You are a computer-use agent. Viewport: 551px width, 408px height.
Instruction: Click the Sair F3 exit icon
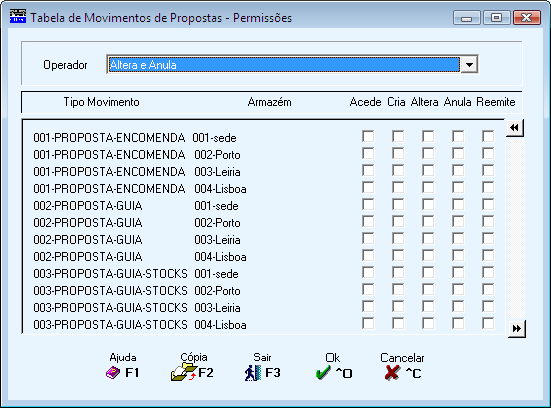pos(253,373)
